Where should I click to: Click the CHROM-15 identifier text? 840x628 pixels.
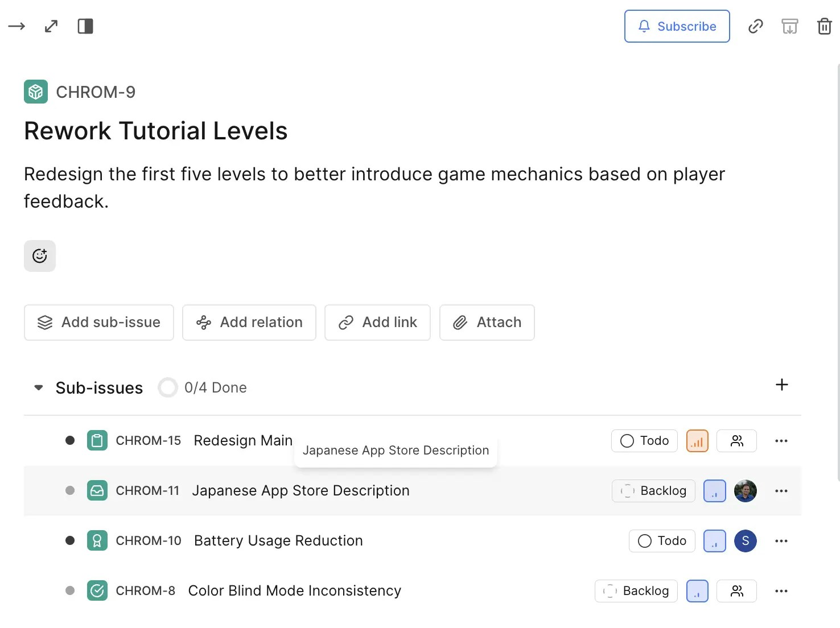point(149,441)
